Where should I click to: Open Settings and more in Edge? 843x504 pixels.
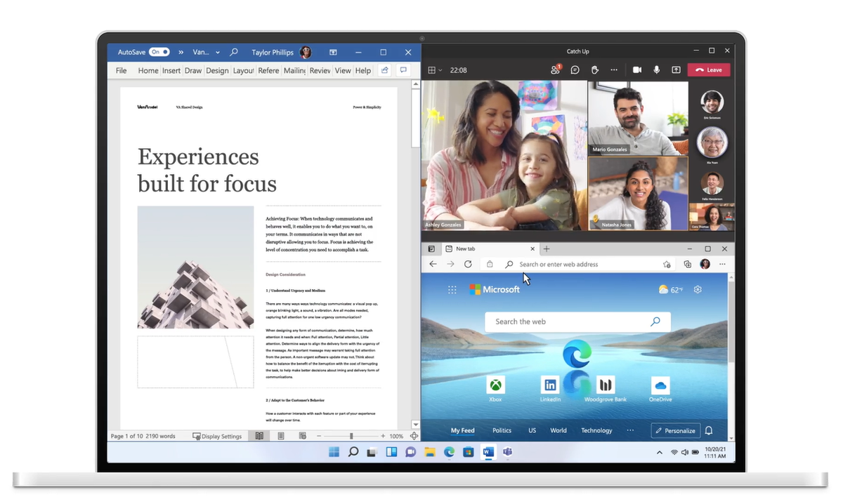point(722,264)
